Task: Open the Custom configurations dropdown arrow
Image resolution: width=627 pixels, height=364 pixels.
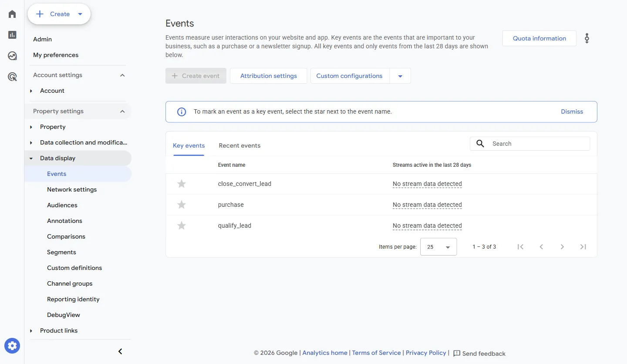Action: click(x=400, y=76)
